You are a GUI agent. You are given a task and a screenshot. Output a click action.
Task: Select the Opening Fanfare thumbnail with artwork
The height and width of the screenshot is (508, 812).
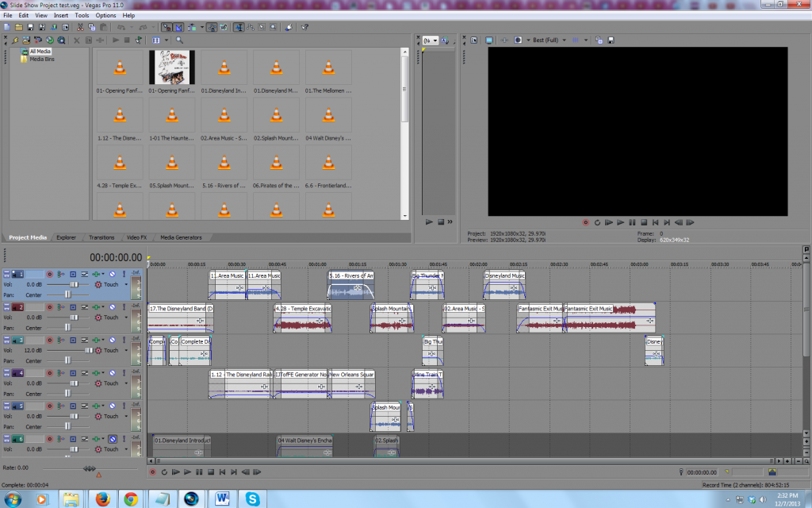tap(172, 67)
